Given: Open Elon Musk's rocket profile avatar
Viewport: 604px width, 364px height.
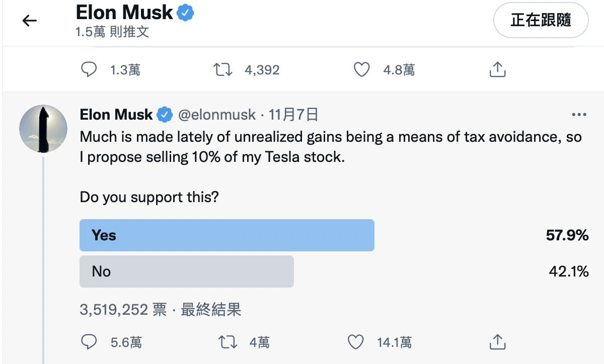Looking at the screenshot, I should point(43,129).
